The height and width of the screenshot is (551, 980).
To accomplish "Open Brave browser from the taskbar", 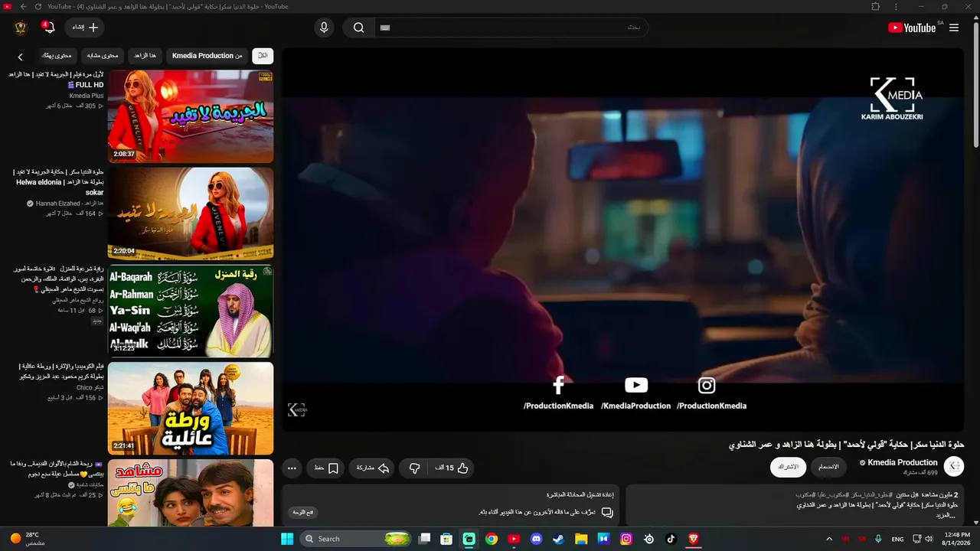I will coord(694,539).
